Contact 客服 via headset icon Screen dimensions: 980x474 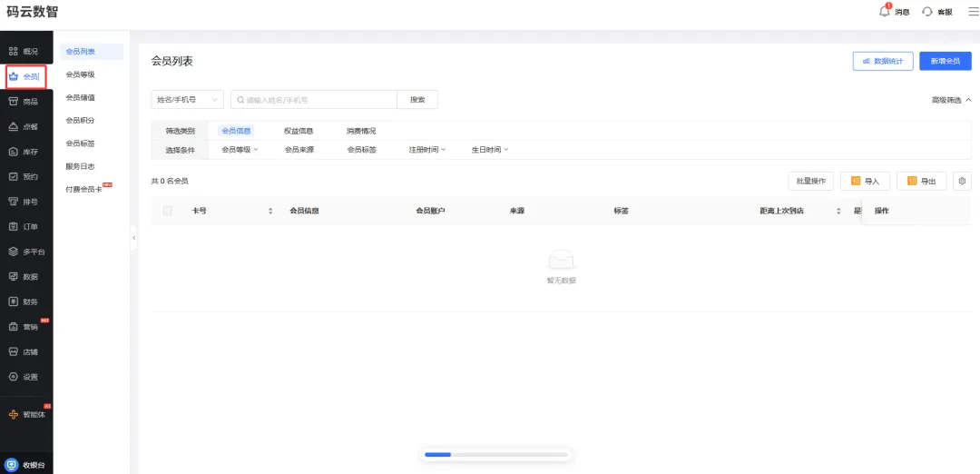click(927, 12)
